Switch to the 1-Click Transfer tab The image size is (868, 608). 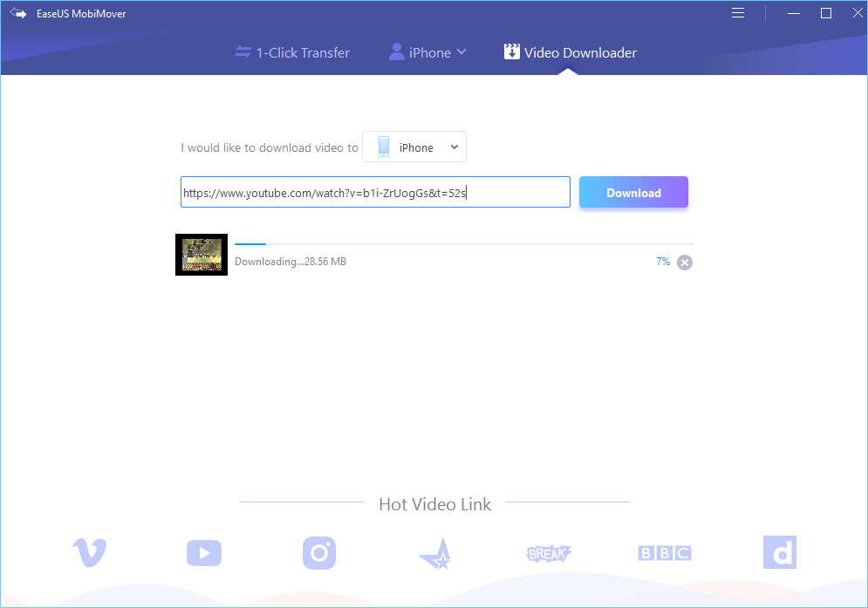(x=292, y=52)
